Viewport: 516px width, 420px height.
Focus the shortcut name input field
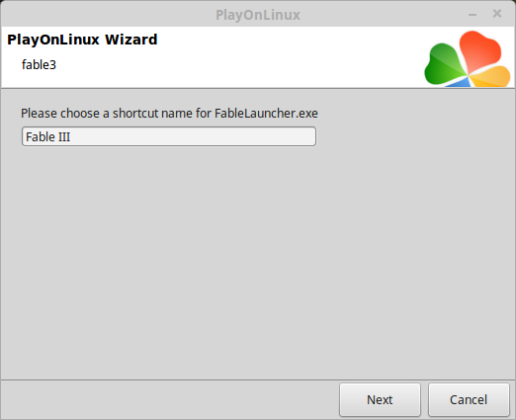point(169,136)
